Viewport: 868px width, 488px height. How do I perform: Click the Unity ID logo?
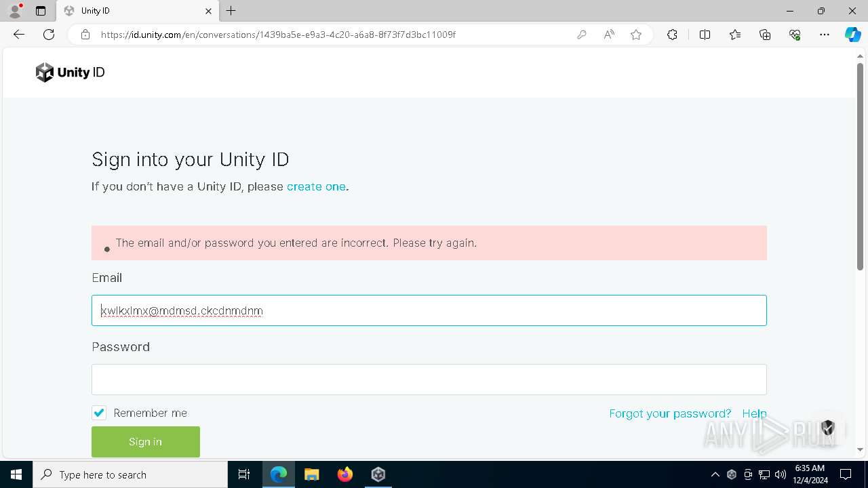coord(71,73)
